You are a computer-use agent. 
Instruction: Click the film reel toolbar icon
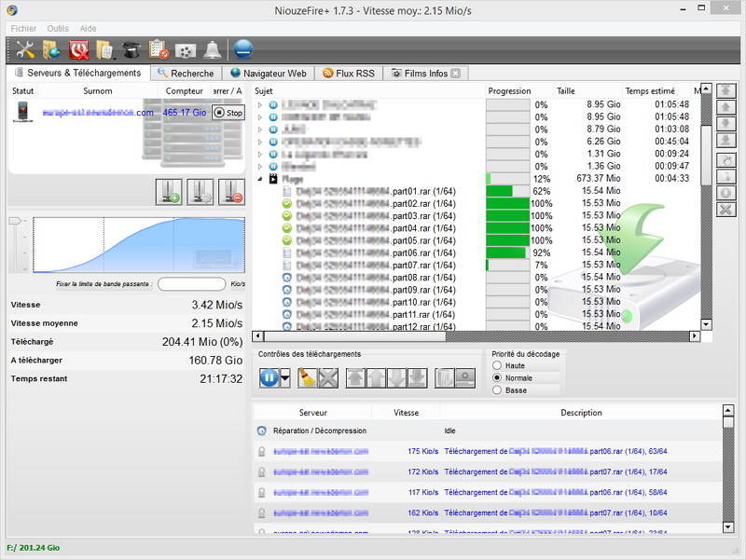click(186, 50)
